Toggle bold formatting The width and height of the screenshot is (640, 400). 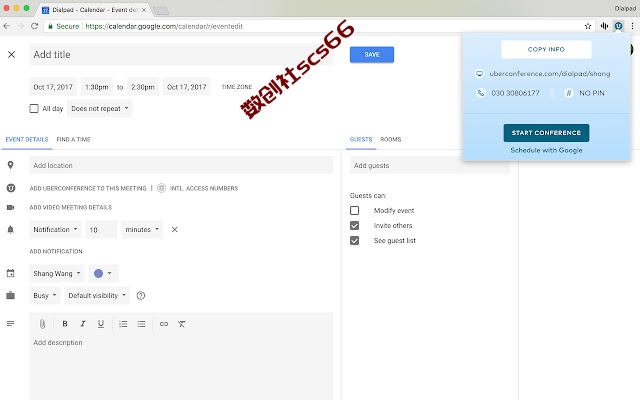(64, 324)
